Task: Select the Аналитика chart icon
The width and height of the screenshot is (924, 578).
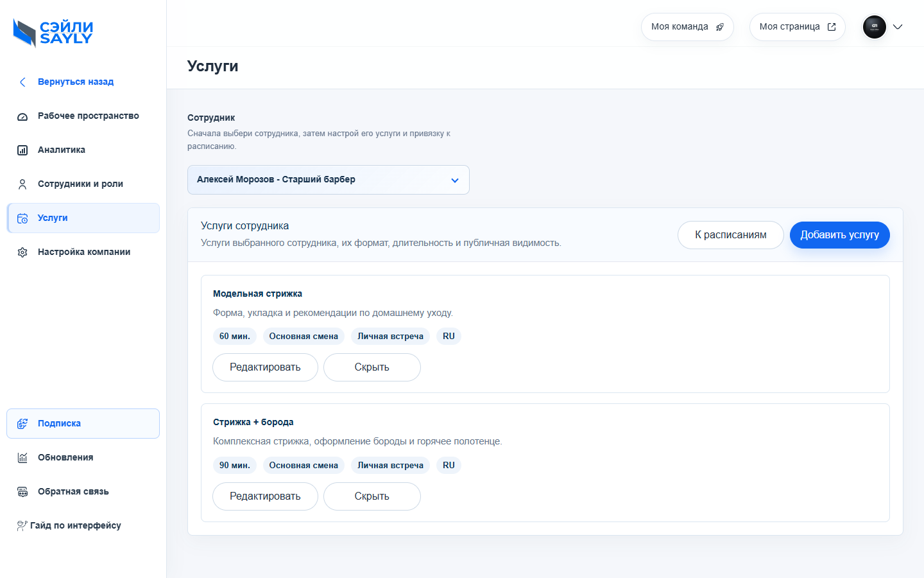Action: tap(22, 150)
